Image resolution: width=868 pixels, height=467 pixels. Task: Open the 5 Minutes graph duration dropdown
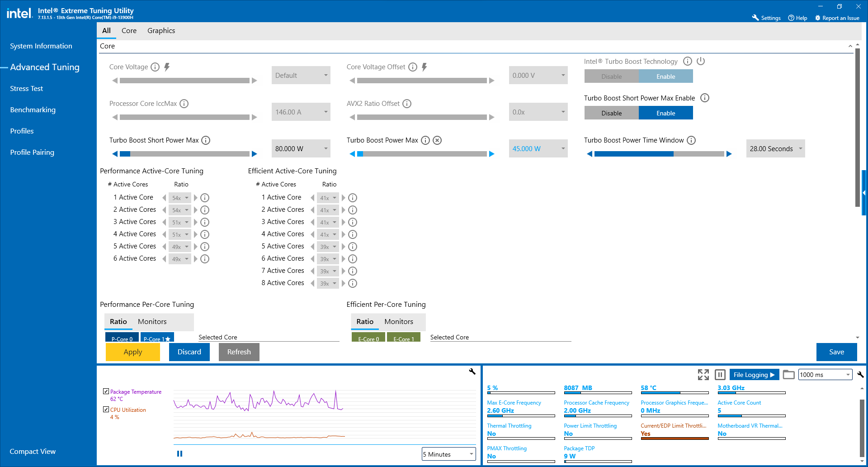click(x=448, y=454)
